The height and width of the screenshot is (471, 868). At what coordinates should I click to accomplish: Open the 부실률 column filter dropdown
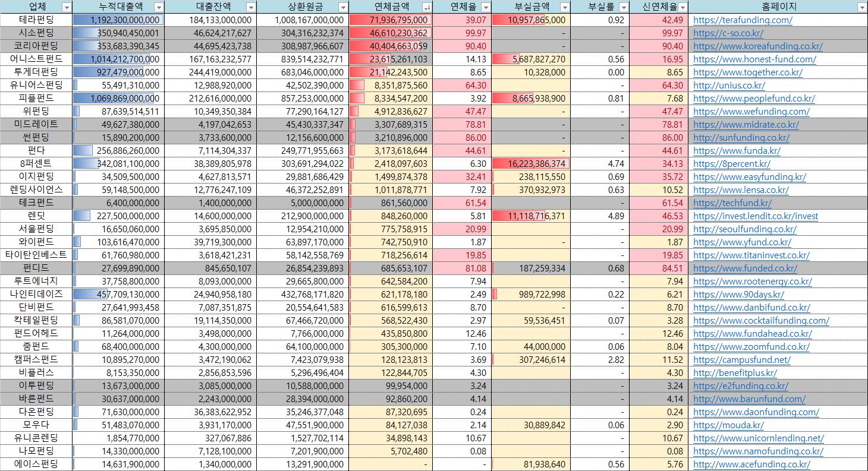point(623,7)
